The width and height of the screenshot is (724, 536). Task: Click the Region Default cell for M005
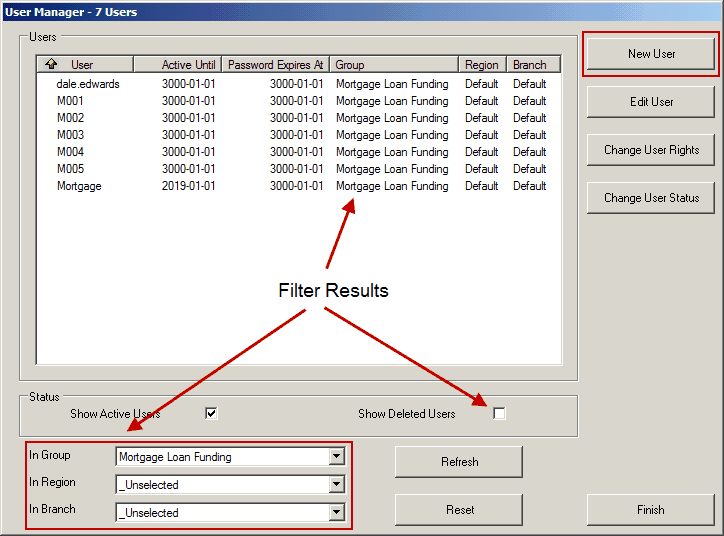tap(482, 169)
